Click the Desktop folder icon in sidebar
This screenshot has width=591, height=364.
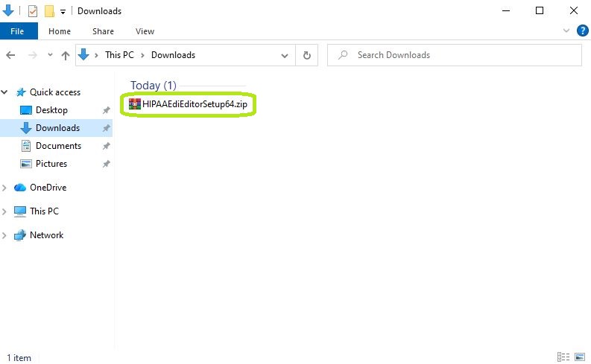[x=25, y=110]
